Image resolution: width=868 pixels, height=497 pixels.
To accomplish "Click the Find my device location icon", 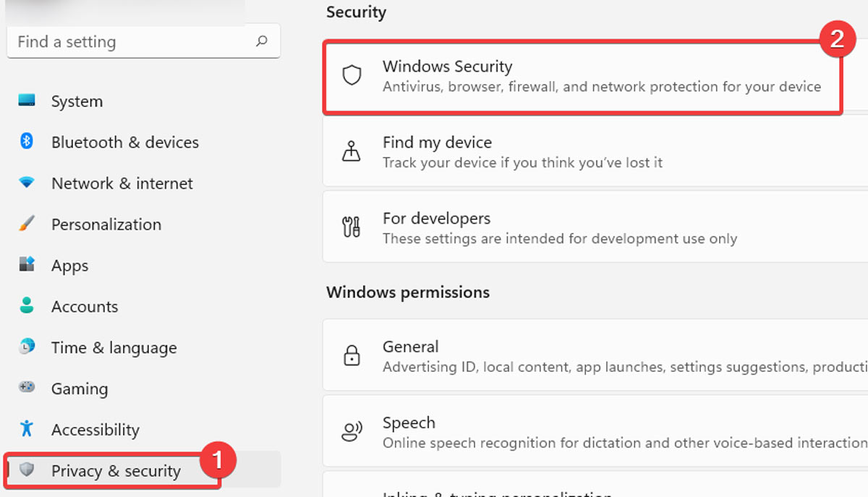I will click(x=352, y=150).
